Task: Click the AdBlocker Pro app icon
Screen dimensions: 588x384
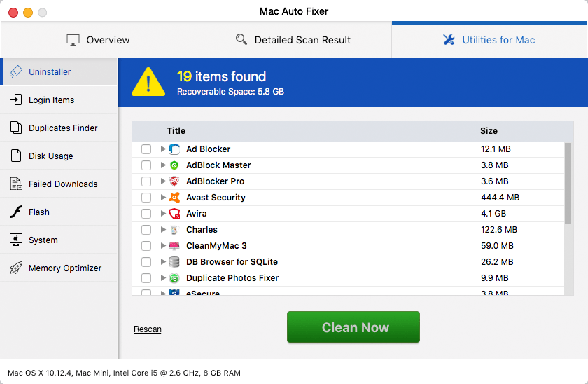Action: pyautogui.click(x=174, y=181)
